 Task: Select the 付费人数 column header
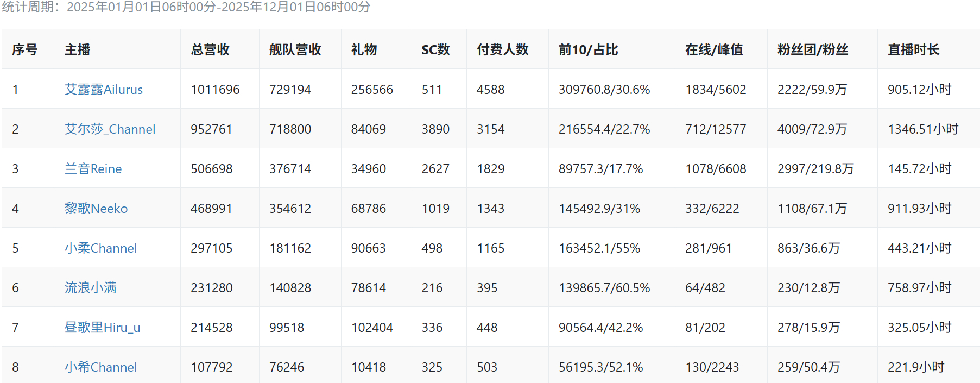pos(502,50)
